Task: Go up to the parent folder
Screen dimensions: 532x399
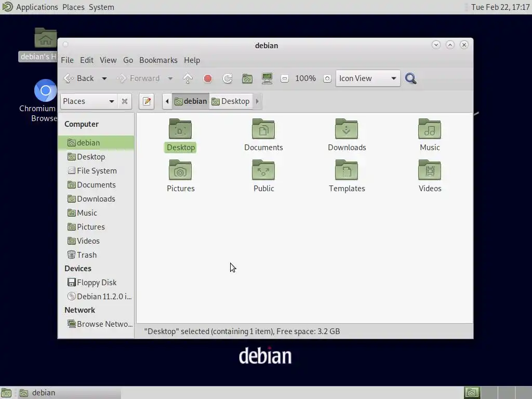Action: click(188, 78)
